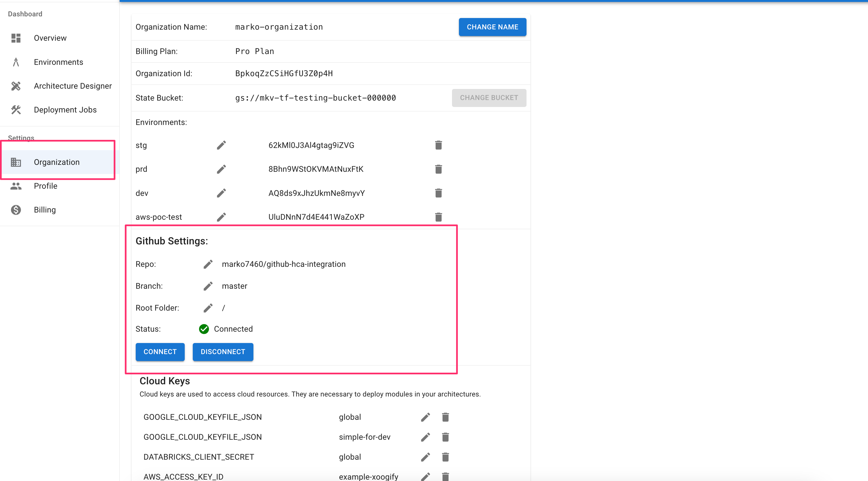The height and width of the screenshot is (481, 868).
Task: Edit the DATABRICKS_CLIENT_SECRET cloud key
Action: click(425, 457)
